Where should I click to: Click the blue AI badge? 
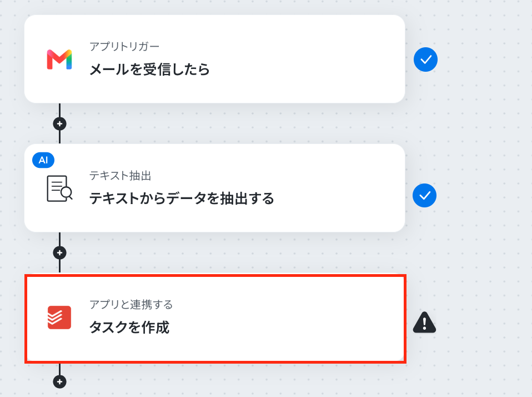43,160
